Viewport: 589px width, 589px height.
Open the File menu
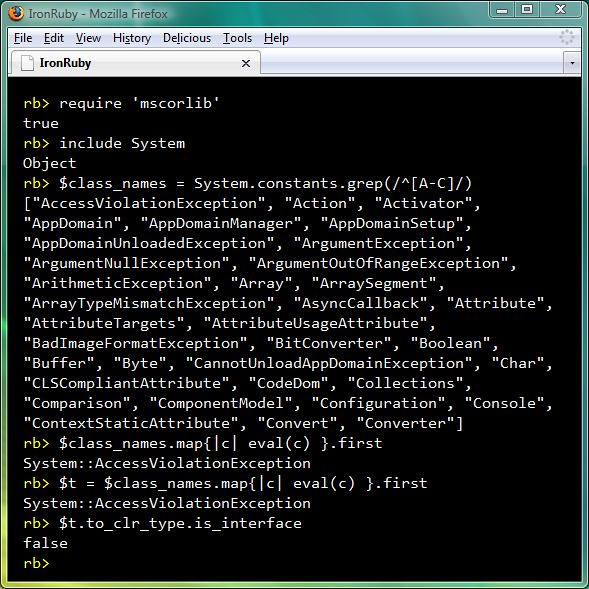(x=23, y=38)
